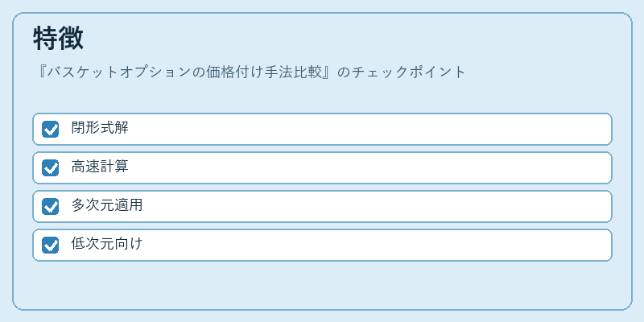Image resolution: width=644 pixels, height=322 pixels.
Task: Untick the 低次元向け checkbox
Action: pos(50,246)
